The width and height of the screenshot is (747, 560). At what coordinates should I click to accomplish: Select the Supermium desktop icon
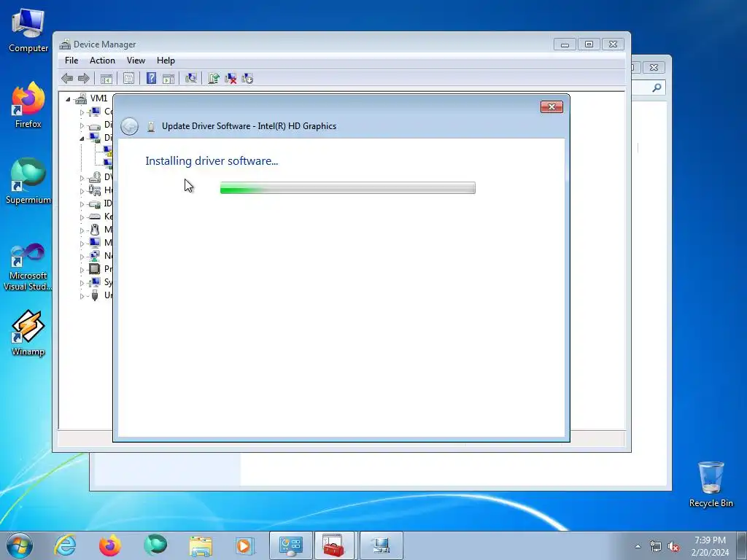(28, 181)
